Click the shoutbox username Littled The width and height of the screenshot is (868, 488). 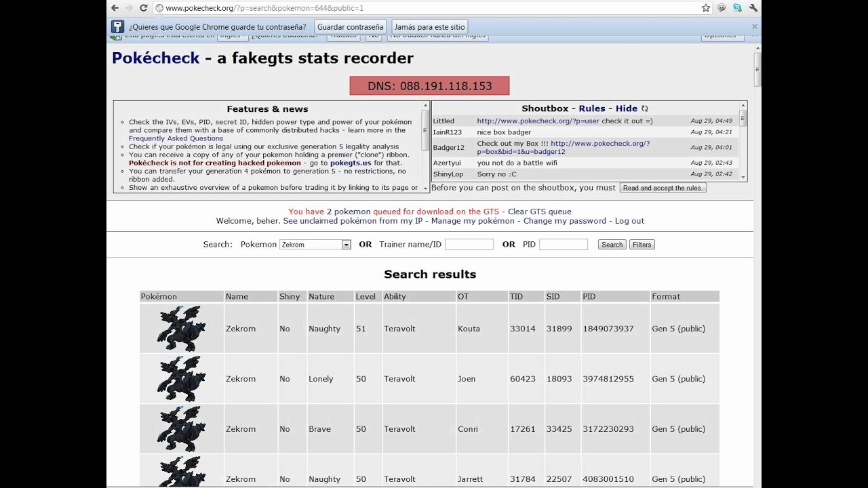pyautogui.click(x=443, y=121)
